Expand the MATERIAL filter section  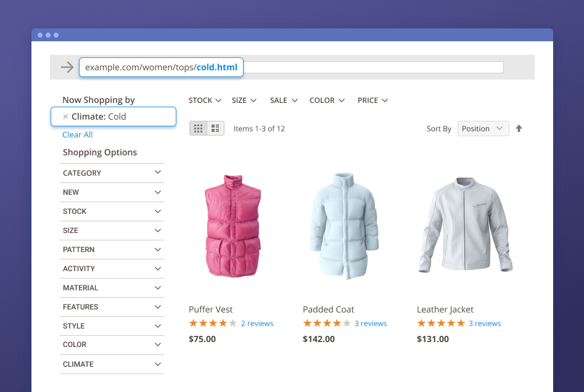click(x=112, y=288)
